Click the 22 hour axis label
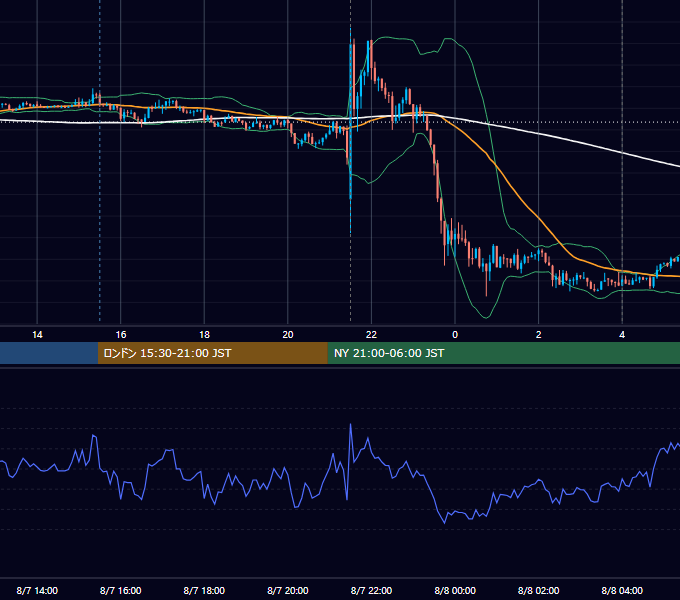This screenshot has height=600, width=680. point(371,335)
